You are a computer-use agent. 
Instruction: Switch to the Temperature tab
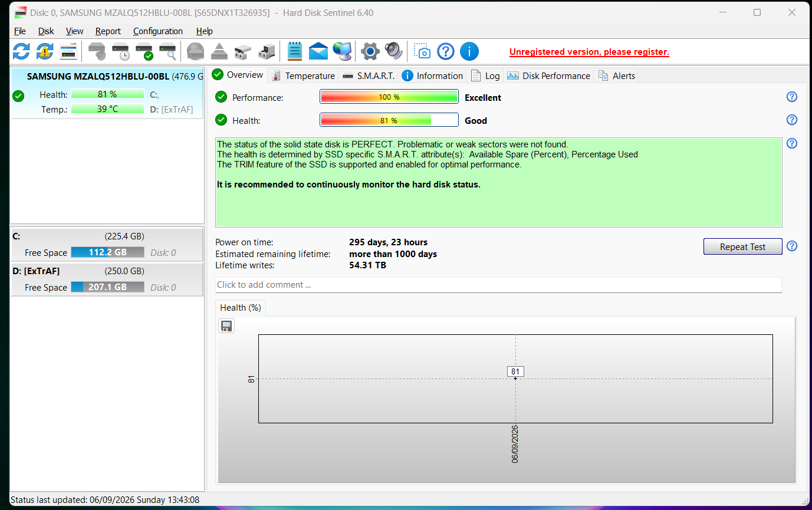tap(303, 75)
